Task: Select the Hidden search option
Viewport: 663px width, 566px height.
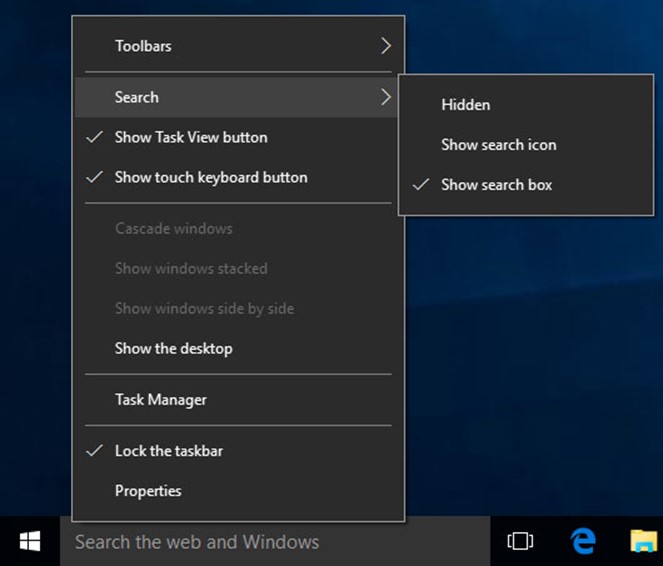Action: click(x=465, y=104)
